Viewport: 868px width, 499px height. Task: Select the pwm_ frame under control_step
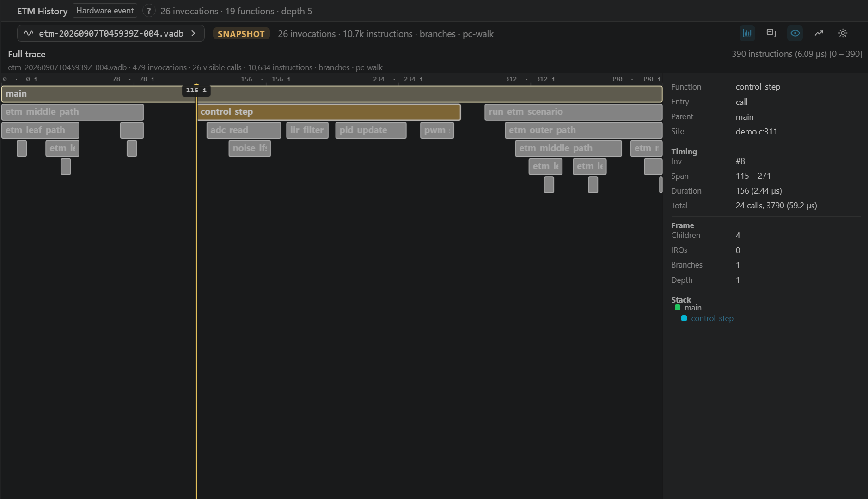pyautogui.click(x=437, y=130)
